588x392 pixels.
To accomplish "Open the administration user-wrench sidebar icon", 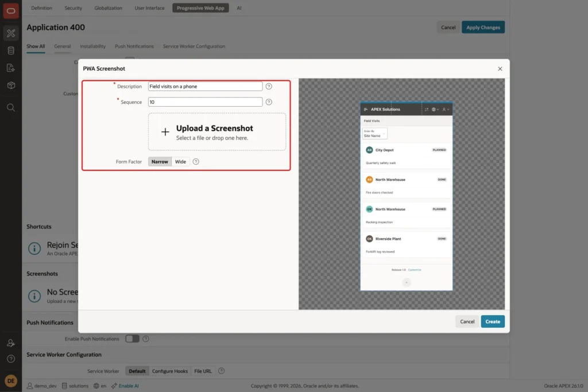I will pos(11,343).
